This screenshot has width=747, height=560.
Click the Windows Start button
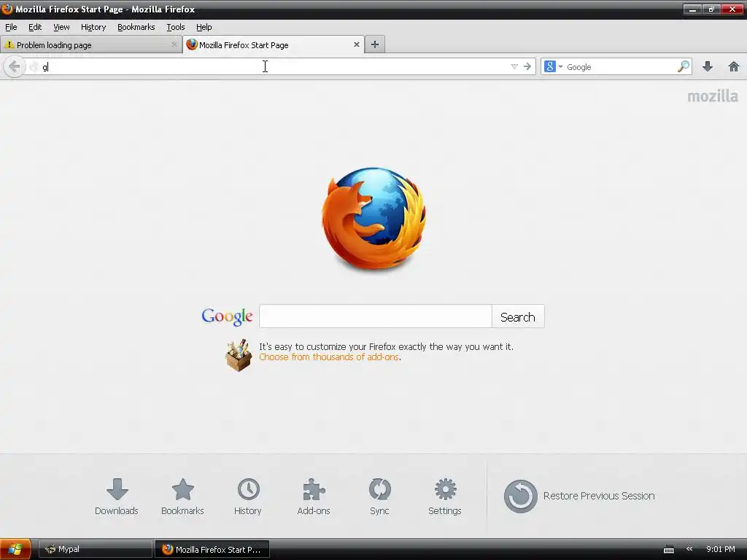point(16,549)
